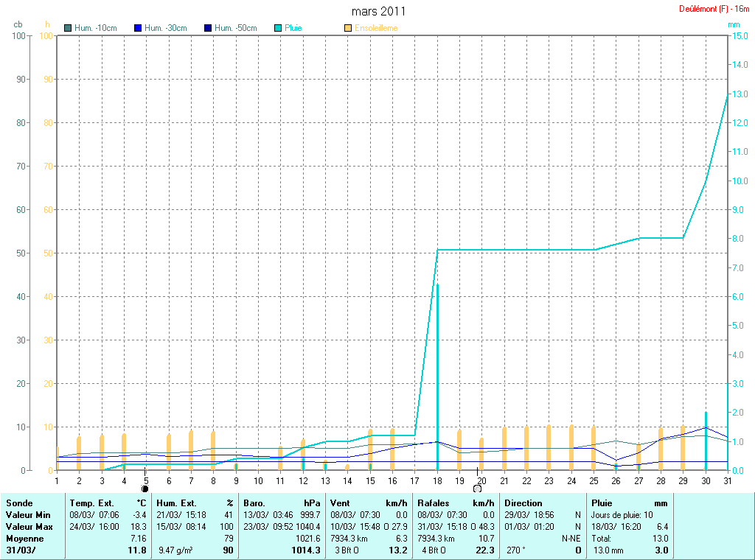
Task: Click the tall rain bar on day 18
Action: point(437,376)
